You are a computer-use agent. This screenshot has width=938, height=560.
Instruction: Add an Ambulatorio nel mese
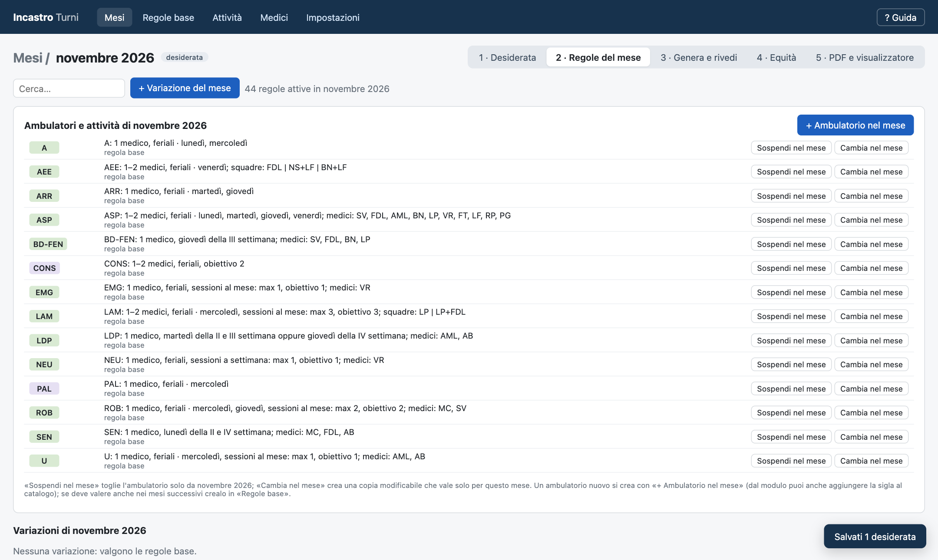[x=855, y=125]
